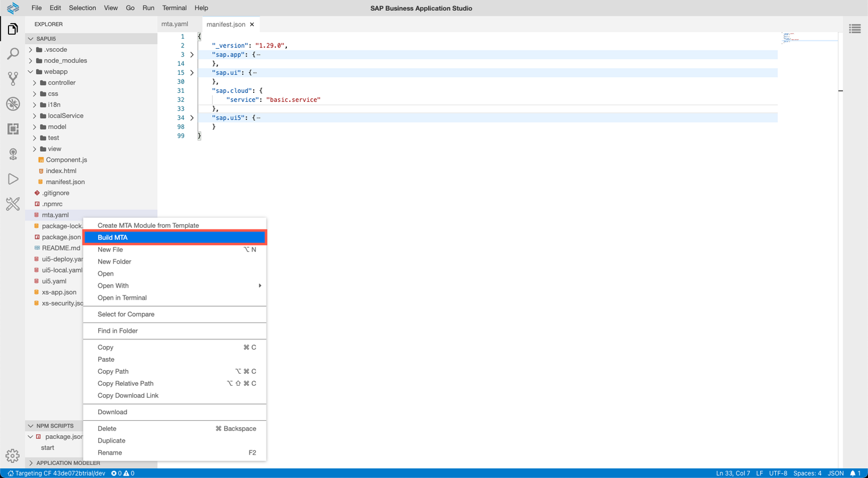The width and height of the screenshot is (868, 478).
Task: Expand the node_modules folder
Action: point(31,61)
